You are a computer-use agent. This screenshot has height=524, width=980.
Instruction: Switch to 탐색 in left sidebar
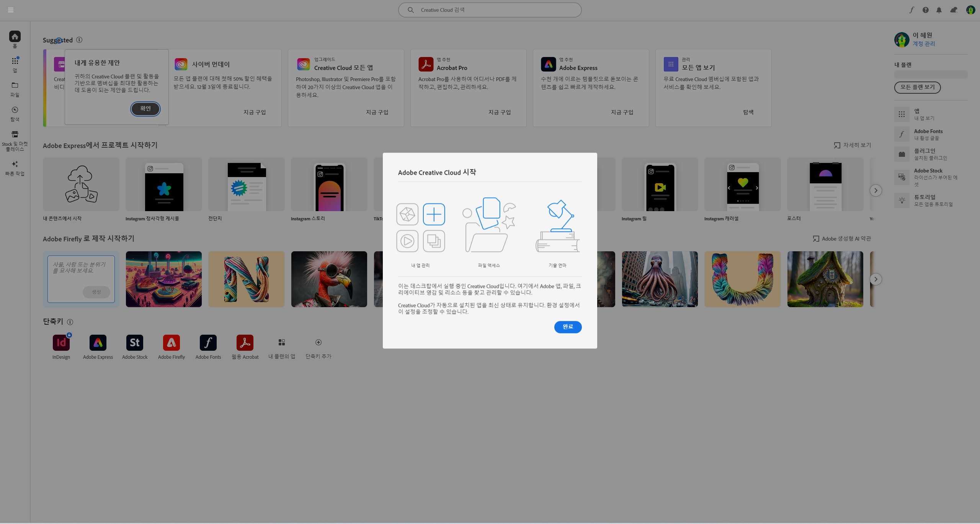[15, 113]
